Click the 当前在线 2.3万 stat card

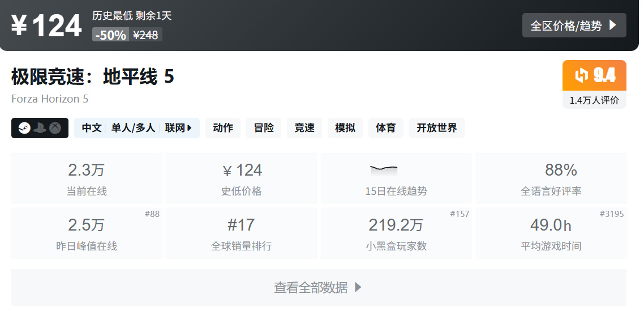point(87,178)
